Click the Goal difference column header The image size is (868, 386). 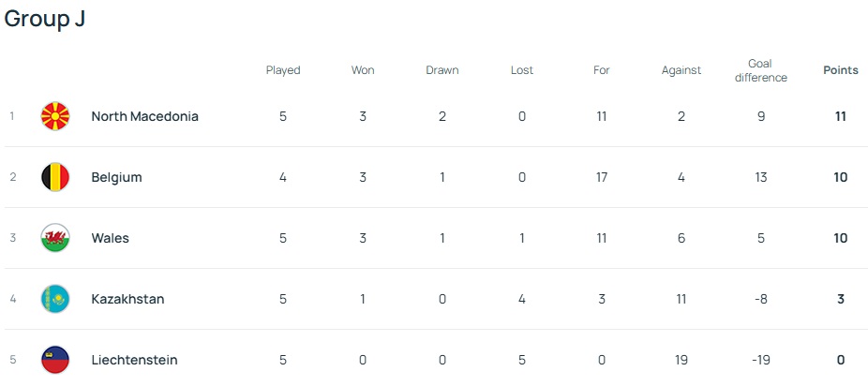(x=761, y=70)
